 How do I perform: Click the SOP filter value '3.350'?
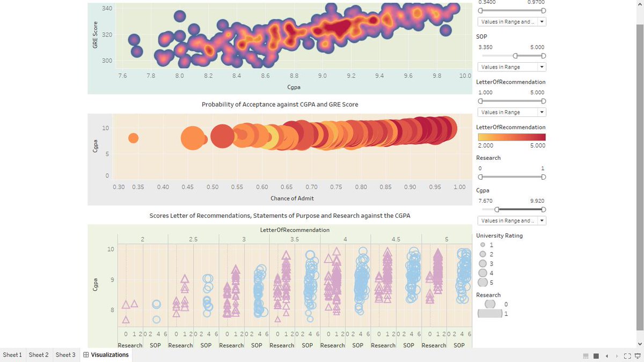click(486, 47)
